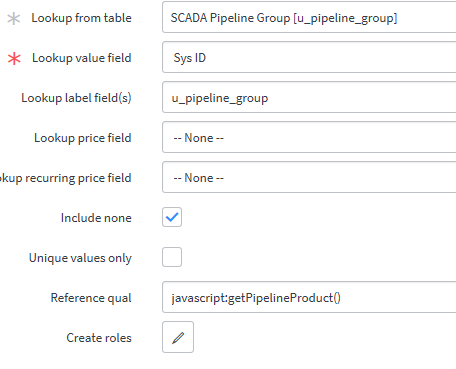Click the gray asterisk by Lookup from table

(14, 19)
